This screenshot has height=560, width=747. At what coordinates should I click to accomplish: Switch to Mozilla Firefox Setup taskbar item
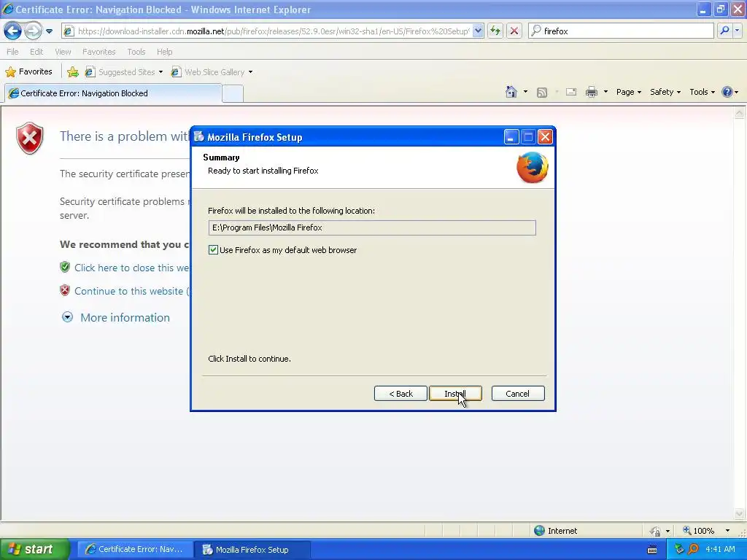(252, 550)
